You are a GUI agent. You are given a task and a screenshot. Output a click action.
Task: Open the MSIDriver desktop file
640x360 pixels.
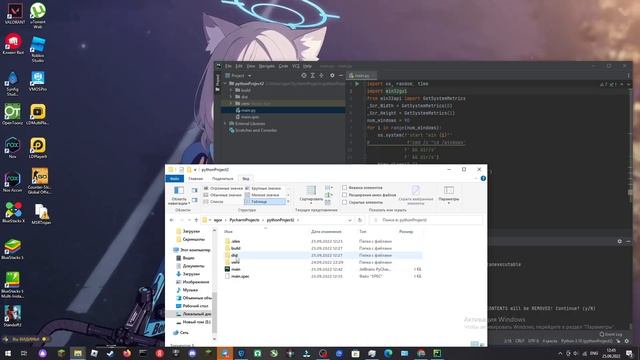click(41, 214)
